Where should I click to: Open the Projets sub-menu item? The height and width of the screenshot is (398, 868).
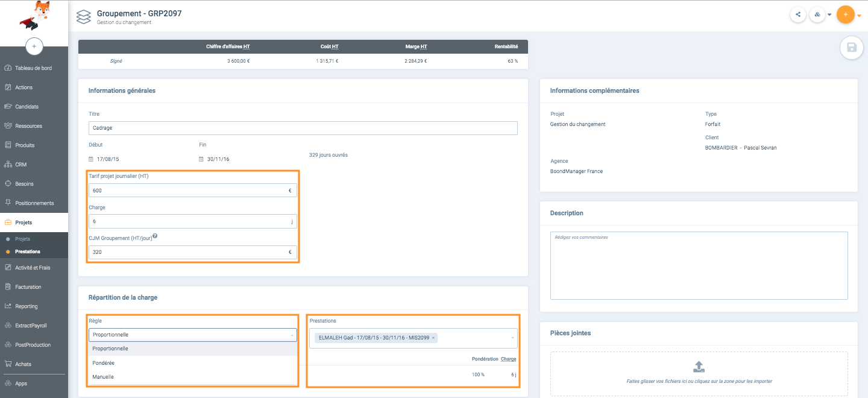pyautogui.click(x=22, y=239)
